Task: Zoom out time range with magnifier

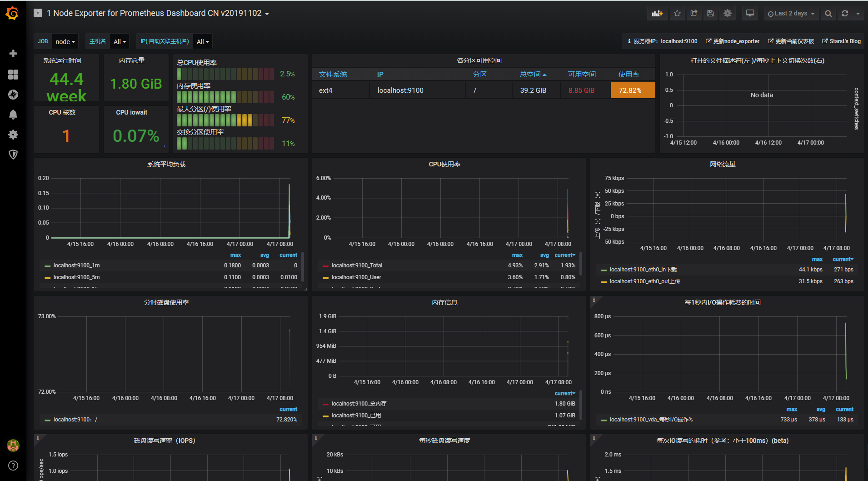Action: pos(828,13)
